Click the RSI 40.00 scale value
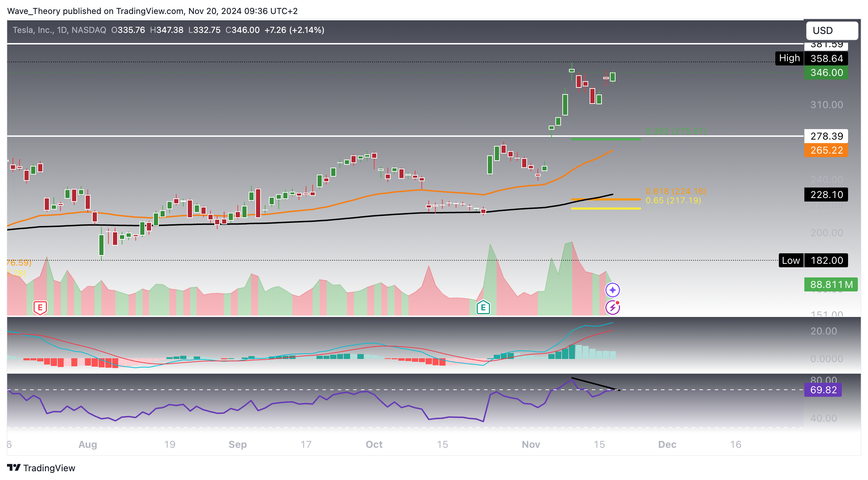This screenshot has width=868, height=480. [x=824, y=418]
